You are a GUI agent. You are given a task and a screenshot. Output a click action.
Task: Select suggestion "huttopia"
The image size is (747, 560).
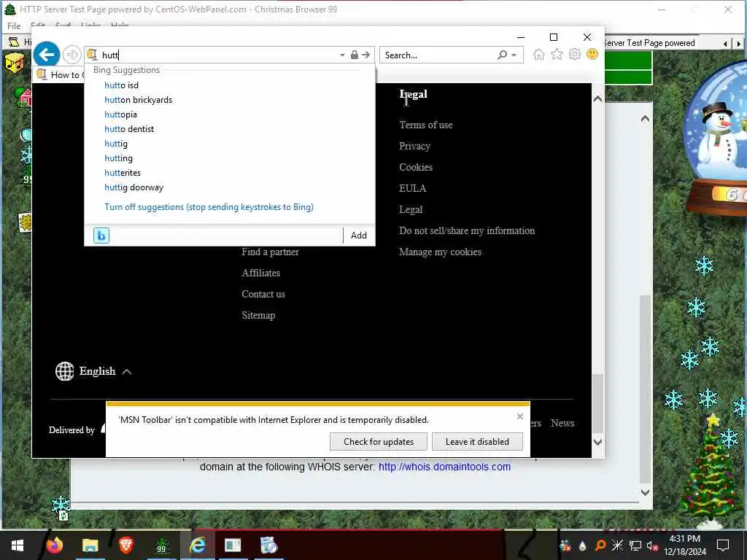pyautogui.click(x=120, y=114)
